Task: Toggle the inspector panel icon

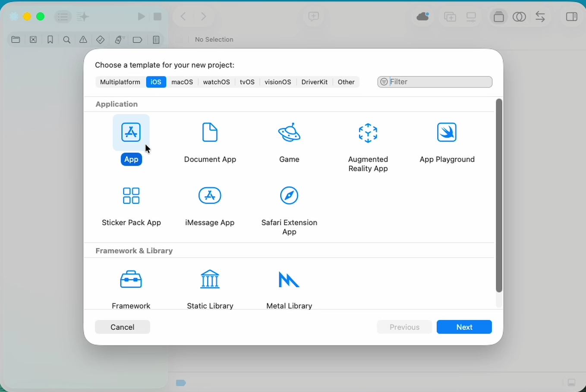Action: (x=572, y=17)
